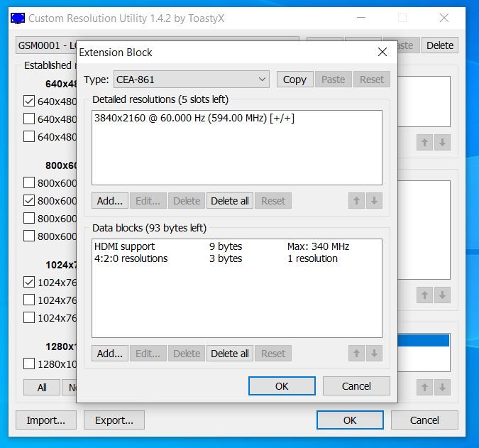The width and height of the screenshot is (479, 448).
Task: Enable the 1280x1024 checkbox
Action: pos(29,364)
